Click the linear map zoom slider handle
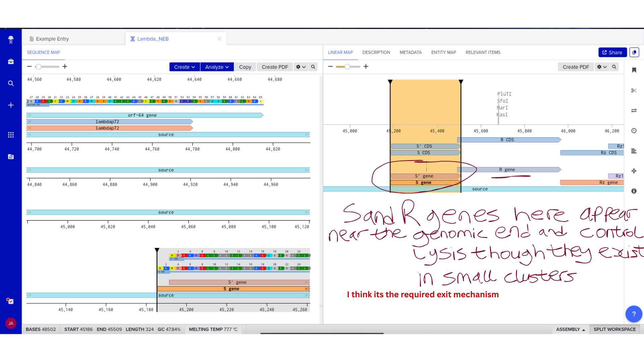The height and width of the screenshot is (362, 644). point(347,67)
